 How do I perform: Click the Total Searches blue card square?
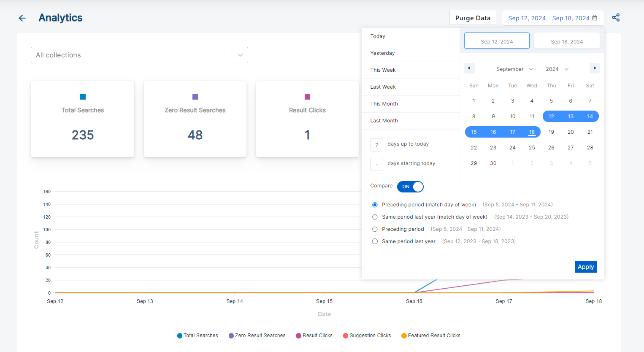tap(83, 97)
